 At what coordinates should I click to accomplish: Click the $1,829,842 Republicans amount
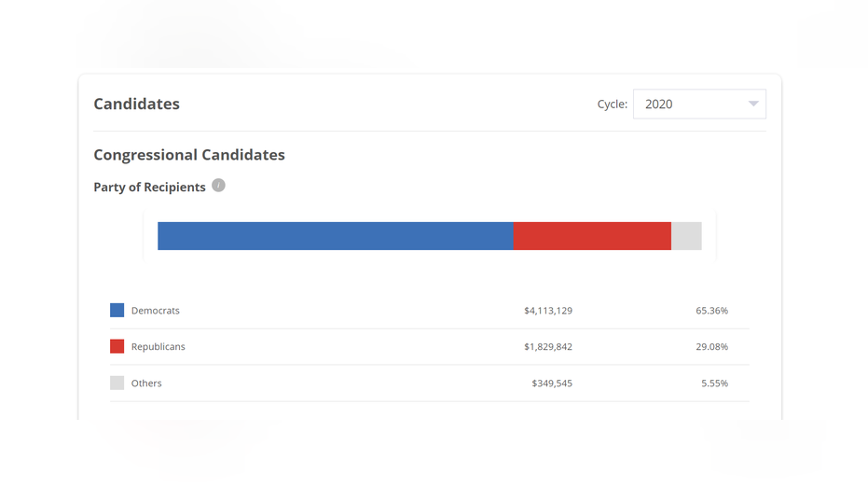pos(548,347)
